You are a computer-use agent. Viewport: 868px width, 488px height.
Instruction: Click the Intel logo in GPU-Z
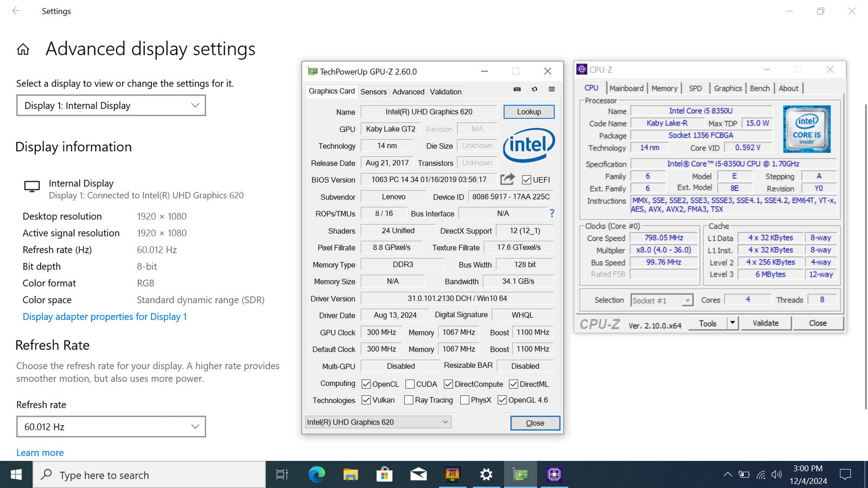click(x=529, y=145)
